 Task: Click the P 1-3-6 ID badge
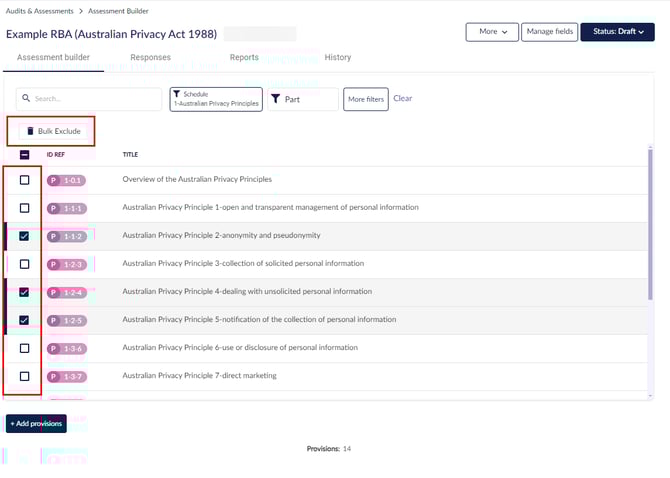67,348
